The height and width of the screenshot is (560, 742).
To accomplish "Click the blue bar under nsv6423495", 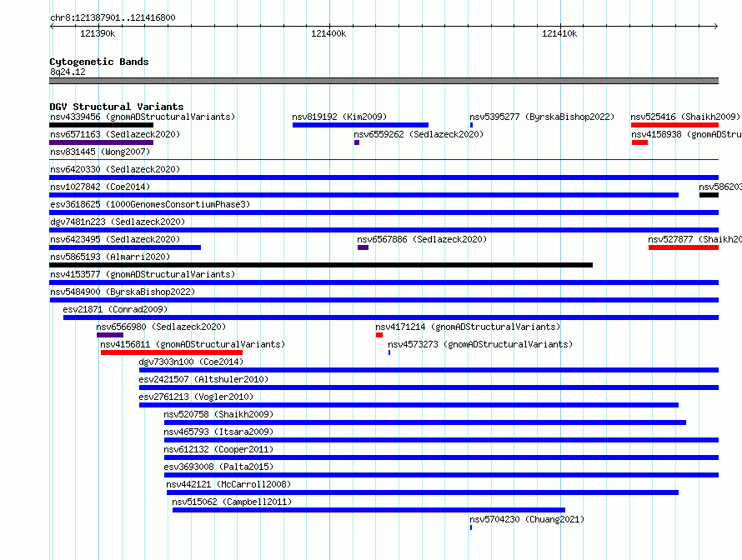I will pos(125,247).
